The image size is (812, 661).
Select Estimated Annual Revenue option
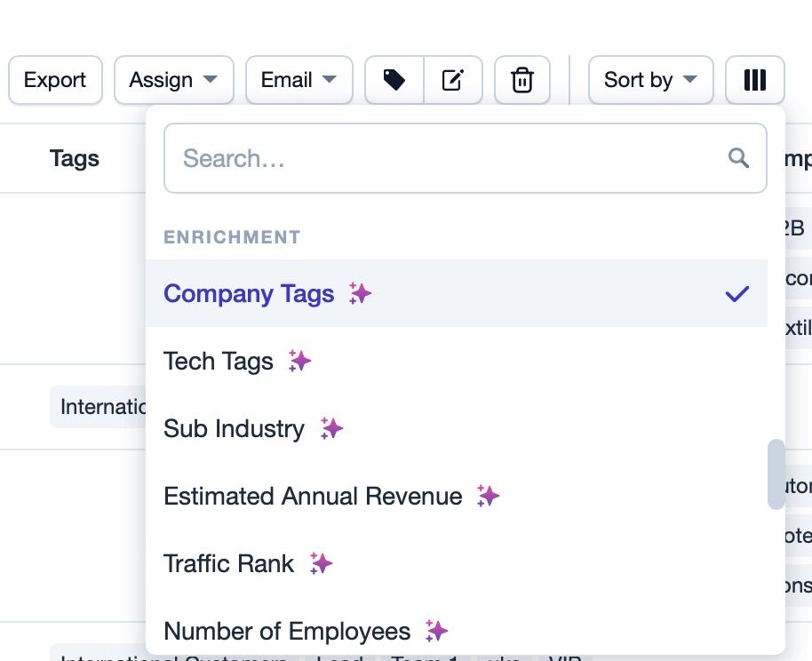457,496
